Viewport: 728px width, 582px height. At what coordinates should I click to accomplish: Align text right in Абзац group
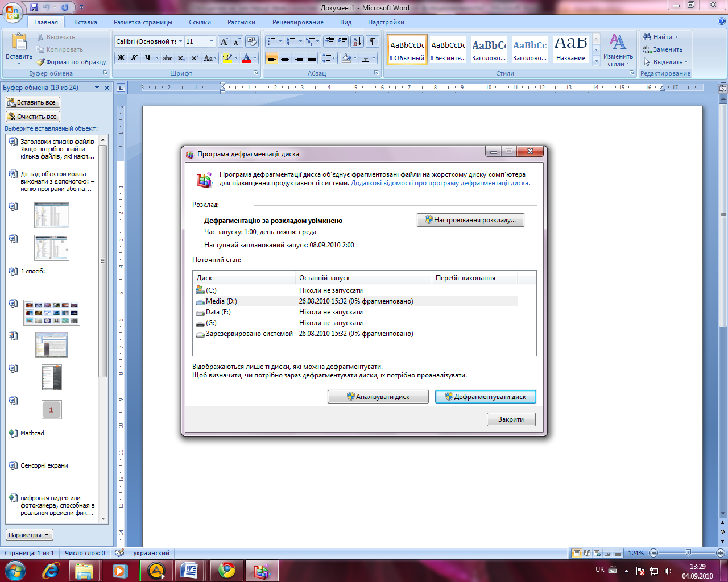pos(298,58)
